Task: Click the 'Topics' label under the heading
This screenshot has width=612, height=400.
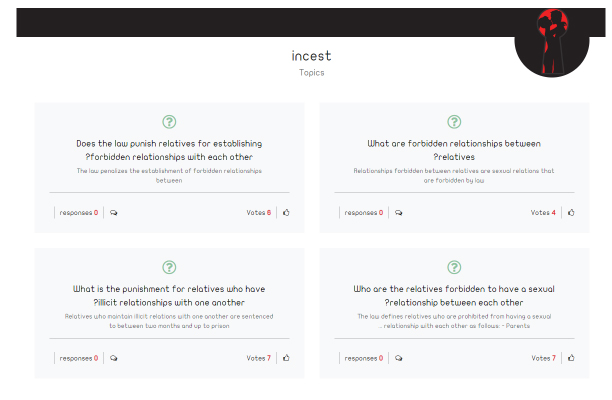Action: [x=311, y=73]
